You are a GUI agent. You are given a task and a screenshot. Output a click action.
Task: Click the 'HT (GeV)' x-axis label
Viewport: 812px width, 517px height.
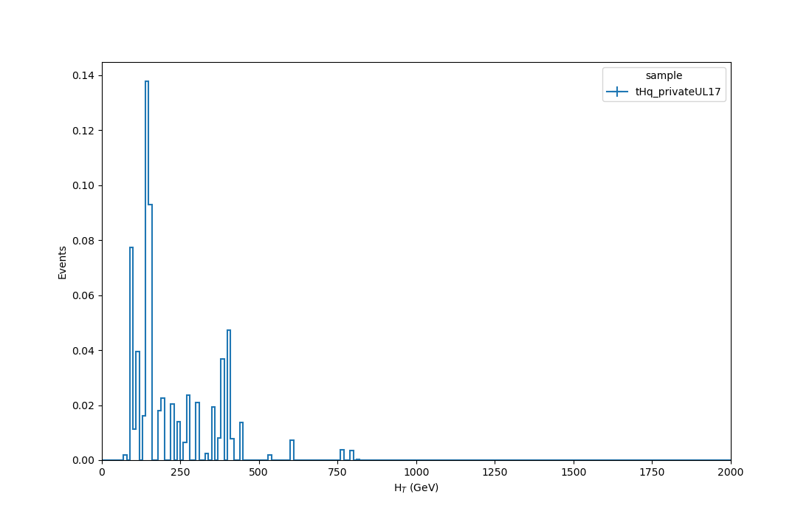(x=416, y=487)
